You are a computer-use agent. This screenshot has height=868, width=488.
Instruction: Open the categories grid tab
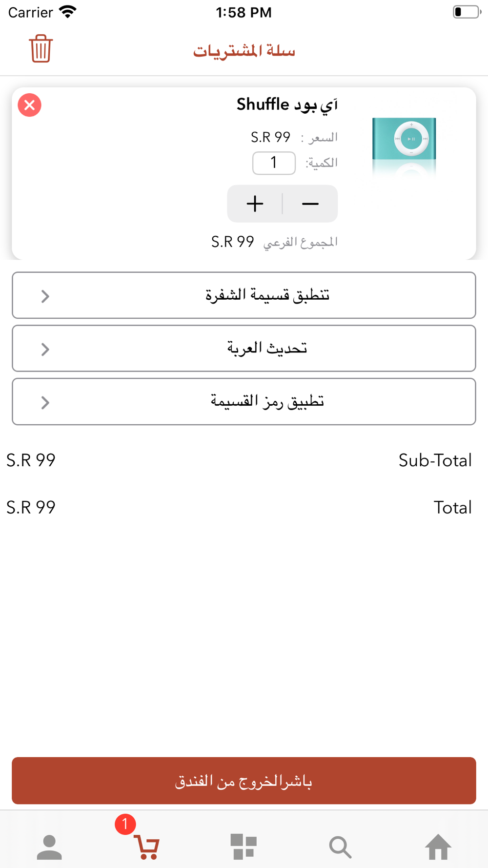[x=244, y=847]
